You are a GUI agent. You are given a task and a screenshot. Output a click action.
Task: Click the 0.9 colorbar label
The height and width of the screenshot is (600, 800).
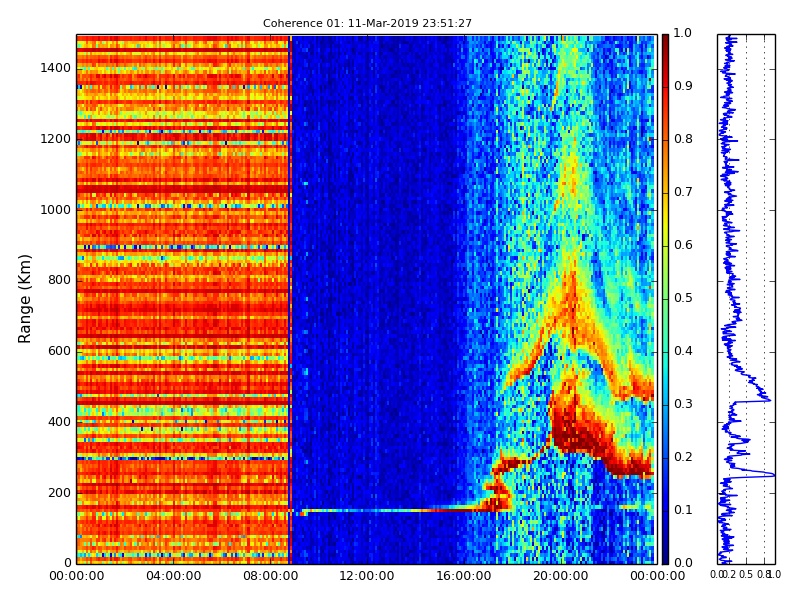683,86
